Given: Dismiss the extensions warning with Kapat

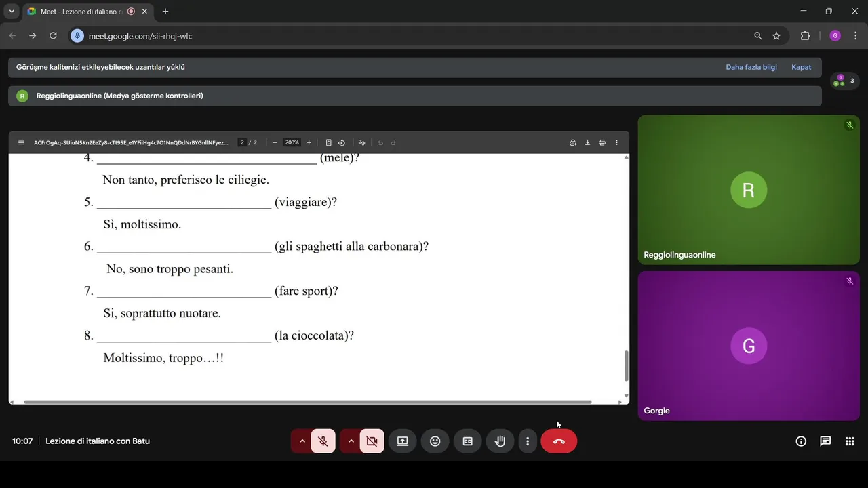Looking at the screenshot, I should (x=802, y=68).
